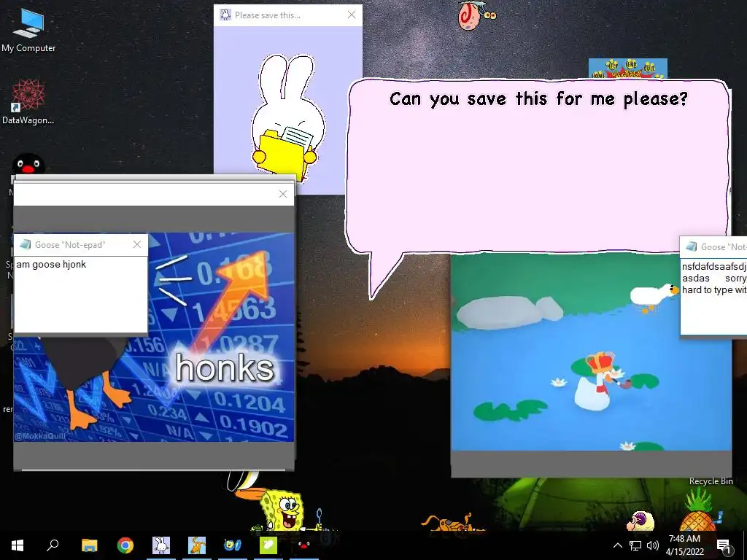This screenshot has height=560, width=747.
Task: Open the My Computer desktop icon
Action: (x=28, y=29)
